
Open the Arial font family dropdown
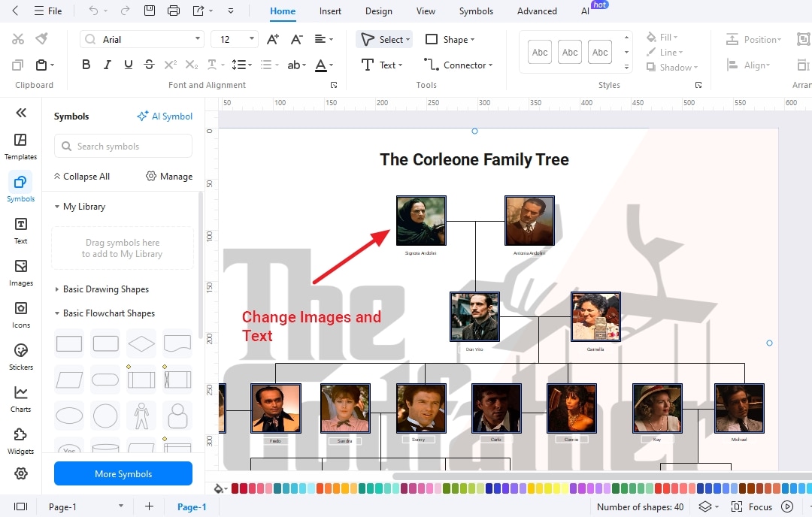pos(198,38)
